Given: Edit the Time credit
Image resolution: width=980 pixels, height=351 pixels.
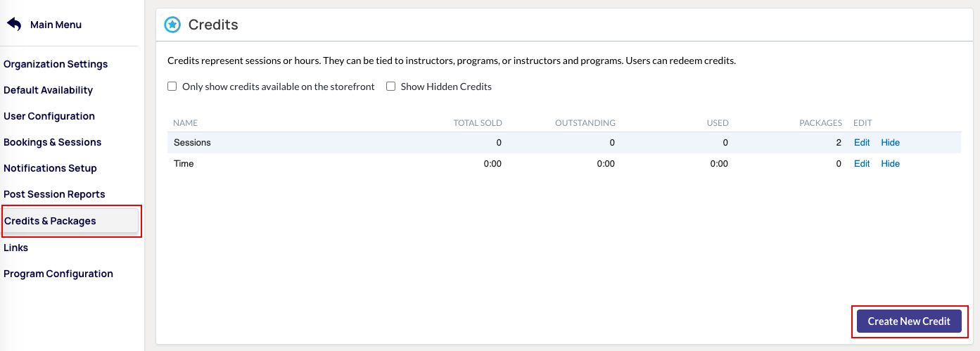Looking at the screenshot, I should 862,164.
